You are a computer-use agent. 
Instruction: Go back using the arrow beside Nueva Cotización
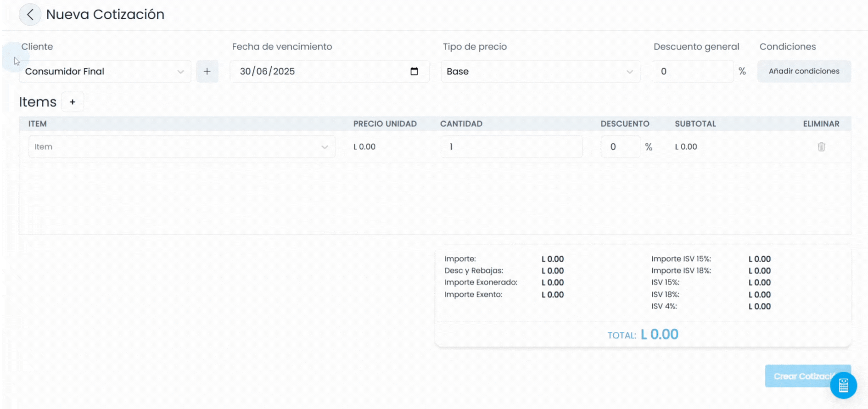coord(30,15)
